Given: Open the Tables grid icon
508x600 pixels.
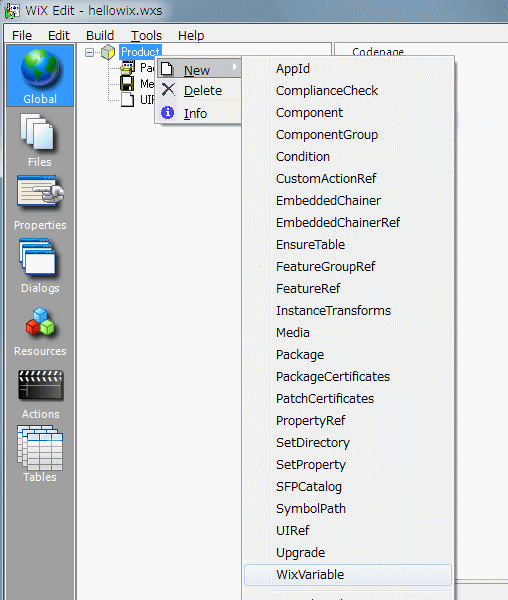Looking at the screenshot, I should 40,448.
